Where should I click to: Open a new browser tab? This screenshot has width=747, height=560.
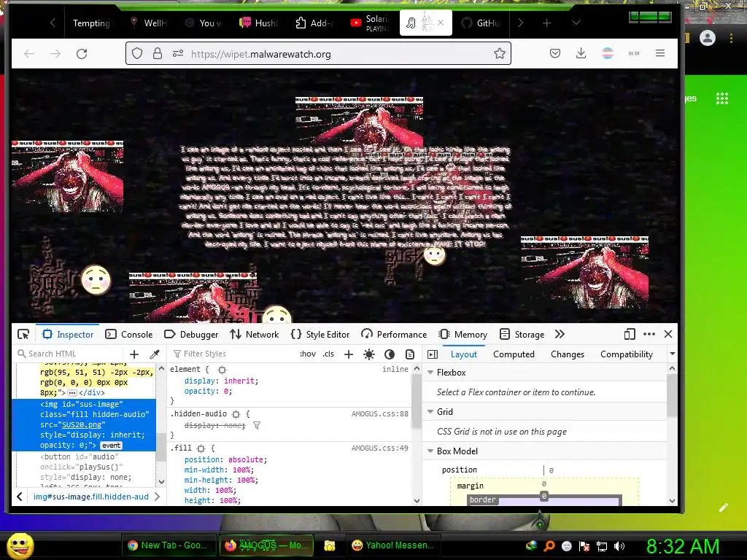(x=546, y=23)
